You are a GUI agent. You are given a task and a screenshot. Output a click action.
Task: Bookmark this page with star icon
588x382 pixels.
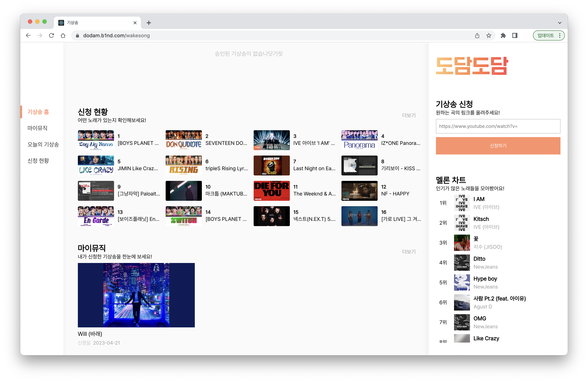pyautogui.click(x=489, y=35)
